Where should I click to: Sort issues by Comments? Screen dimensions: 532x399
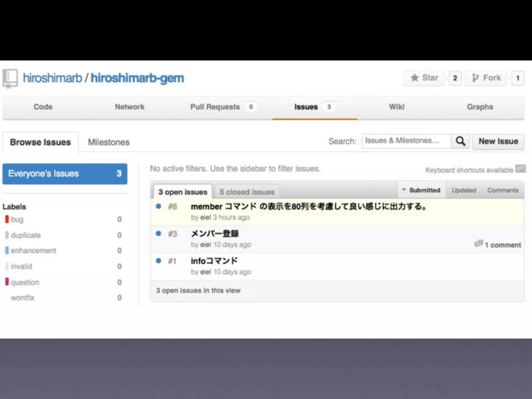503,190
